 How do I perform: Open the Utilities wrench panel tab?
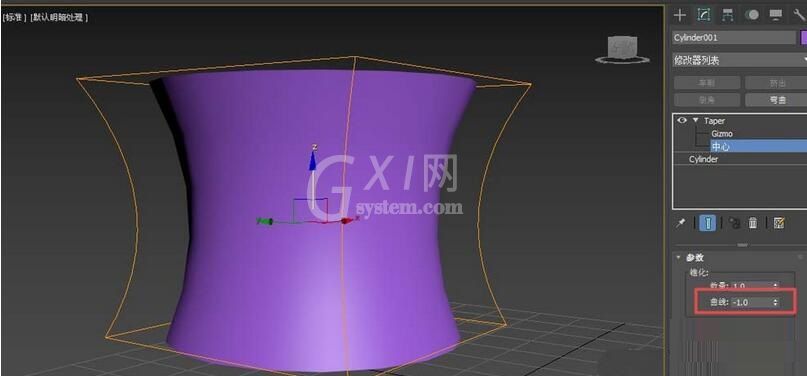pyautogui.click(x=799, y=15)
